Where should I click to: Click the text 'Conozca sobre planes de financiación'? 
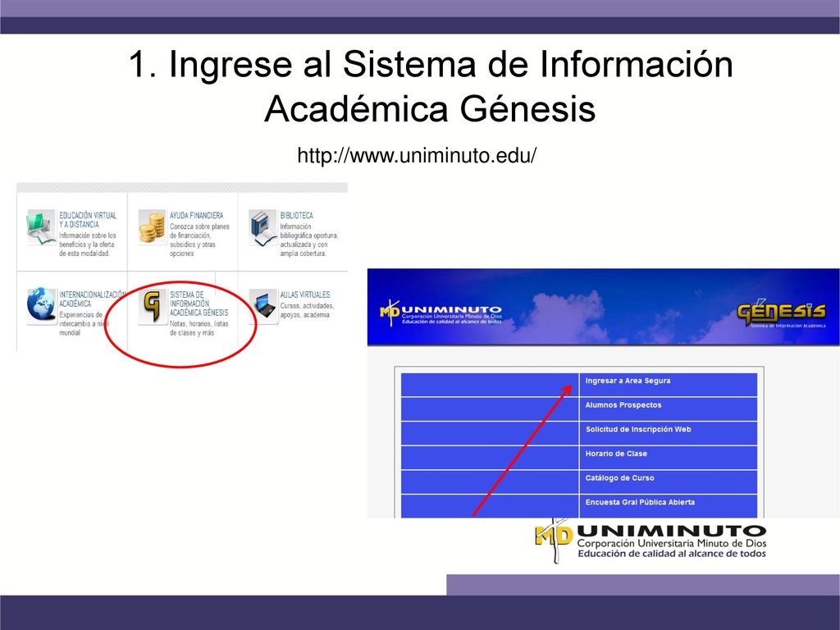(199, 231)
